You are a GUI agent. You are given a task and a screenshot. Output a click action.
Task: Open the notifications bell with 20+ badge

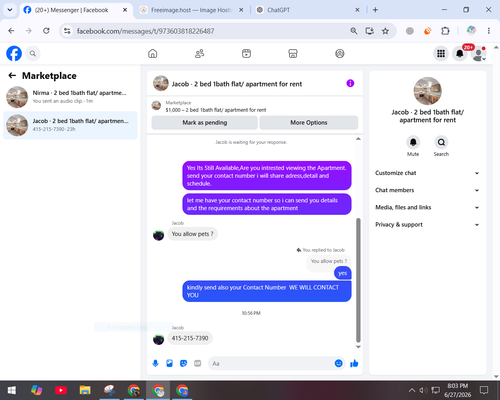click(460, 53)
